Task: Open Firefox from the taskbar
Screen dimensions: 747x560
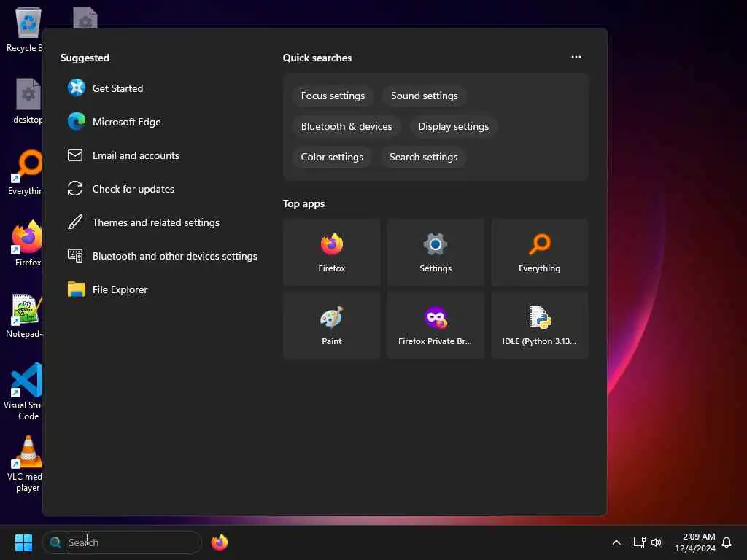Action: pyautogui.click(x=220, y=542)
